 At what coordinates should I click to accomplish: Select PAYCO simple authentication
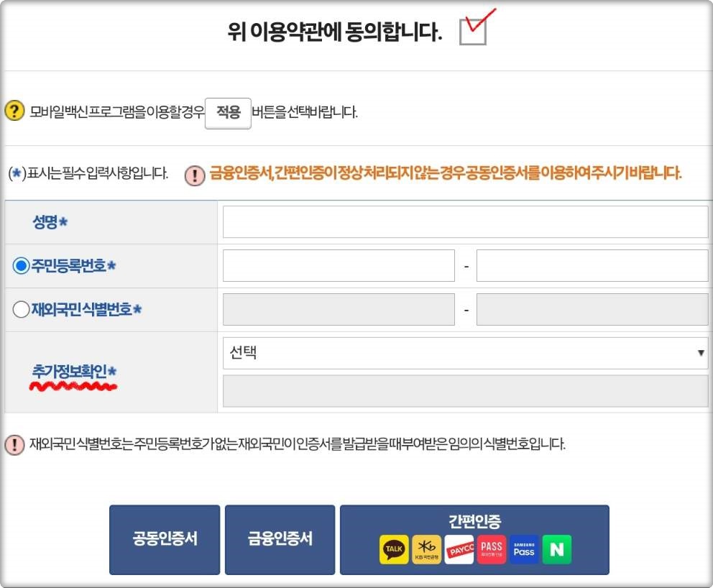point(460,548)
